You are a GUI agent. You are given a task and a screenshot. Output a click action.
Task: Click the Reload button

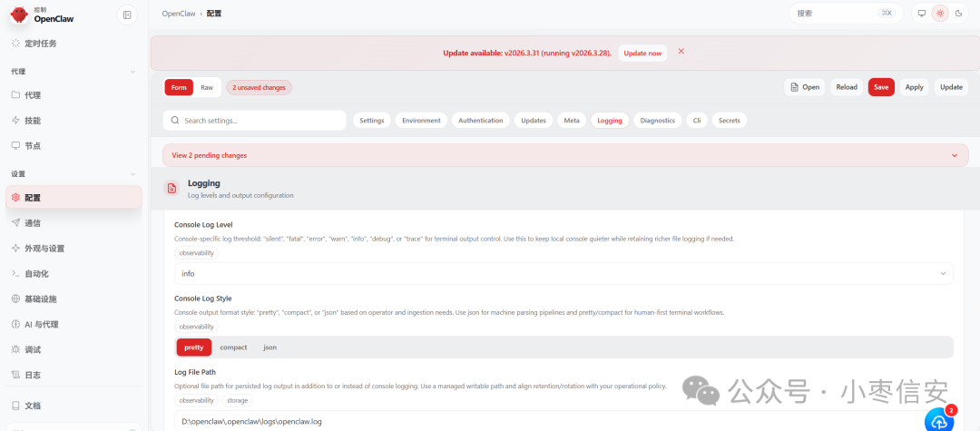pyautogui.click(x=847, y=87)
